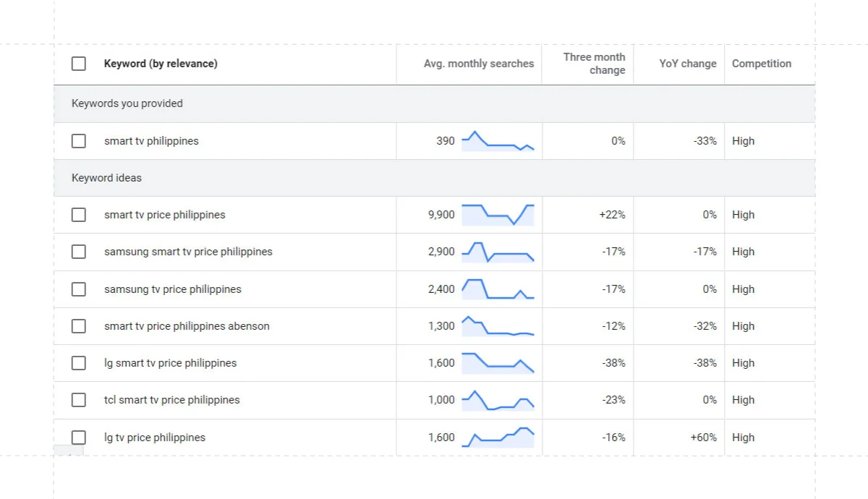Check the box for smart tv philippines

click(x=79, y=141)
